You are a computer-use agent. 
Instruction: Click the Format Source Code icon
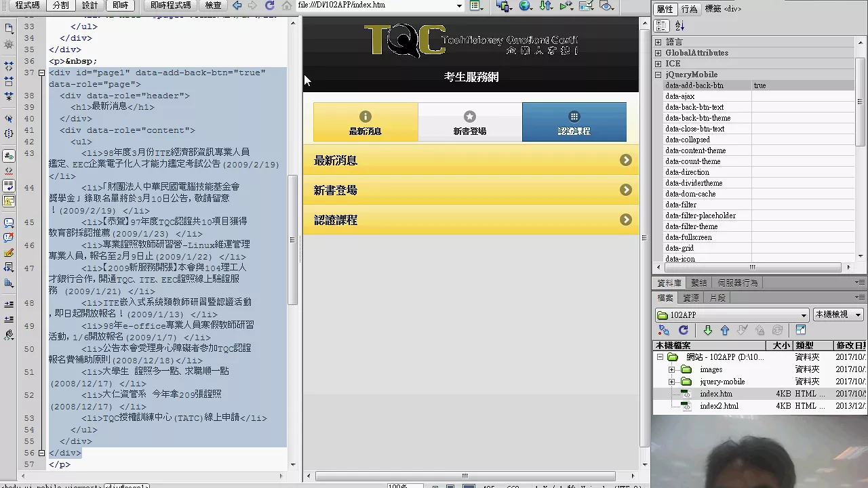(9, 335)
